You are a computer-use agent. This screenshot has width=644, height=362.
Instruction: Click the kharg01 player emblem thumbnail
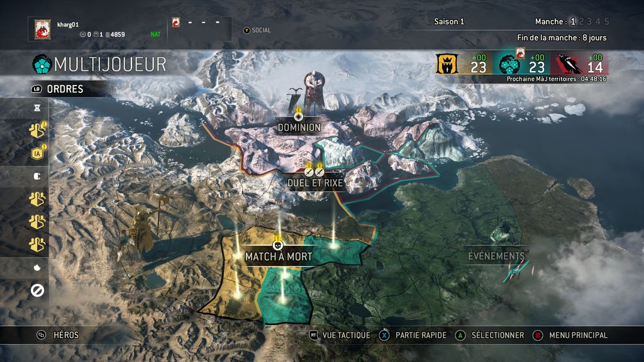click(42, 29)
